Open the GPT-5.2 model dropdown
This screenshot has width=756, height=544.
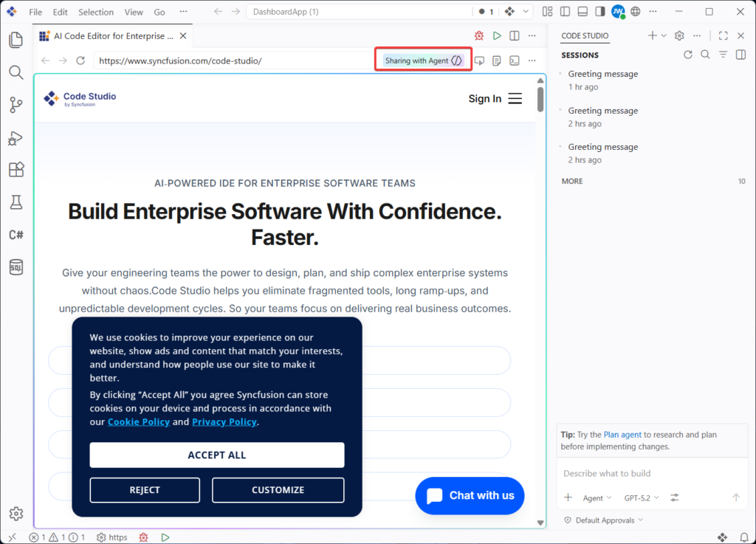coord(642,497)
